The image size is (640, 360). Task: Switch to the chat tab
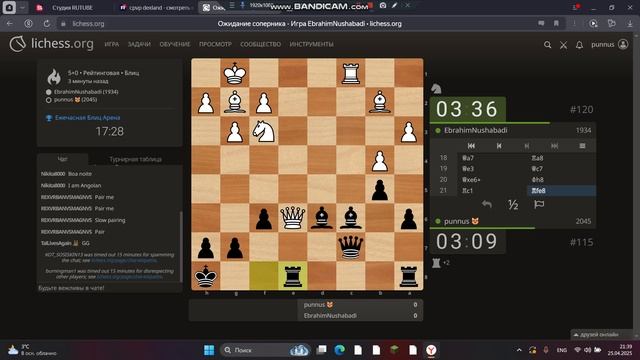pos(62,159)
